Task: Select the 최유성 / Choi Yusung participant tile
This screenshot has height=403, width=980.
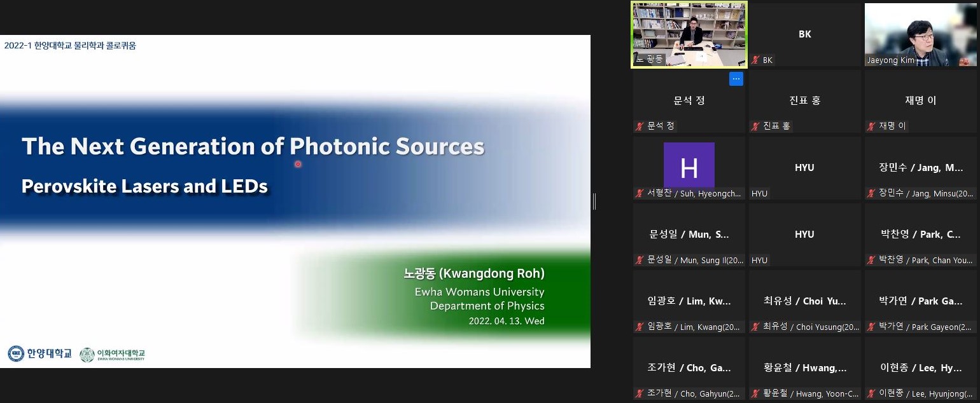Action: (804, 301)
